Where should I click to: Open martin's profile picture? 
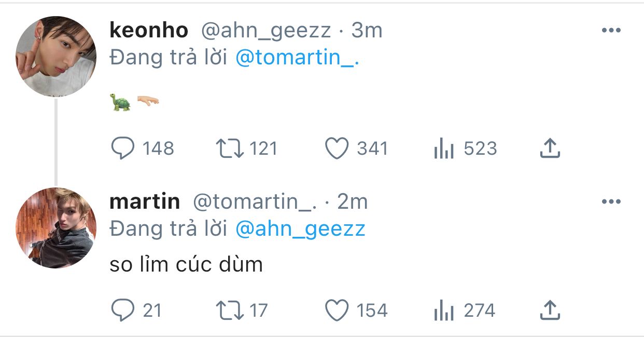coord(55,227)
